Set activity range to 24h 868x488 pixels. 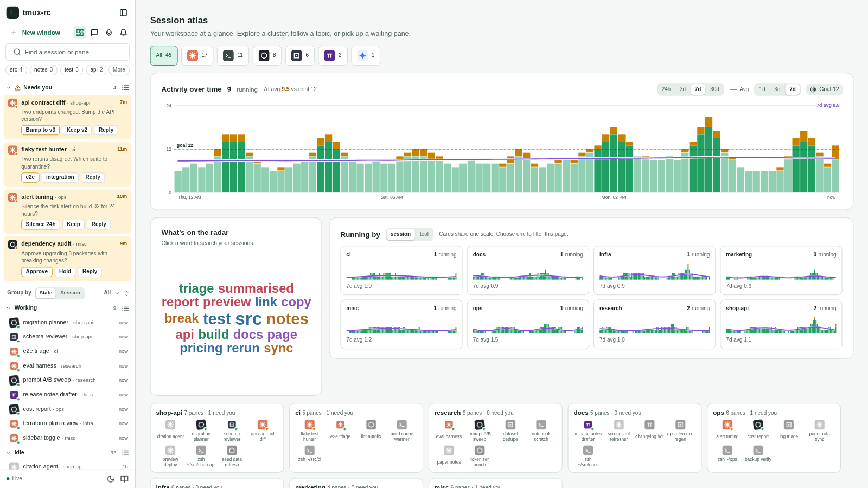[x=666, y=89]
